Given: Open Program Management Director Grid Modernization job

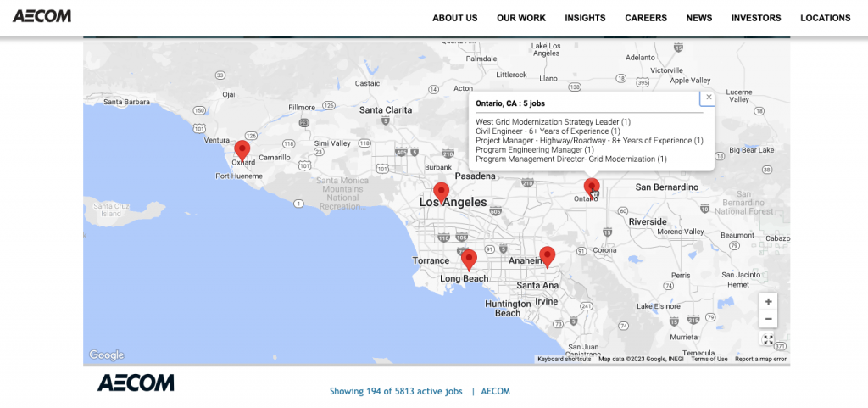Looking at the screenshot, I should pos(571,159).
